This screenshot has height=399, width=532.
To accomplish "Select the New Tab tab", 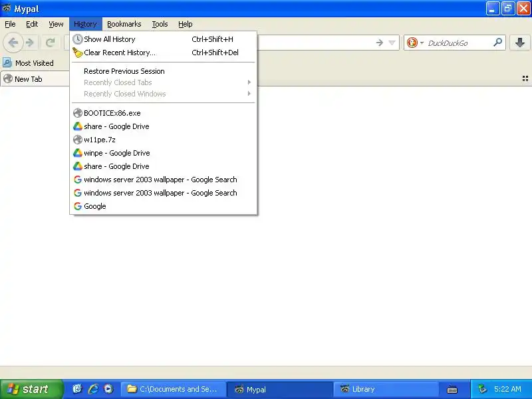I will (x=35, y=79).
